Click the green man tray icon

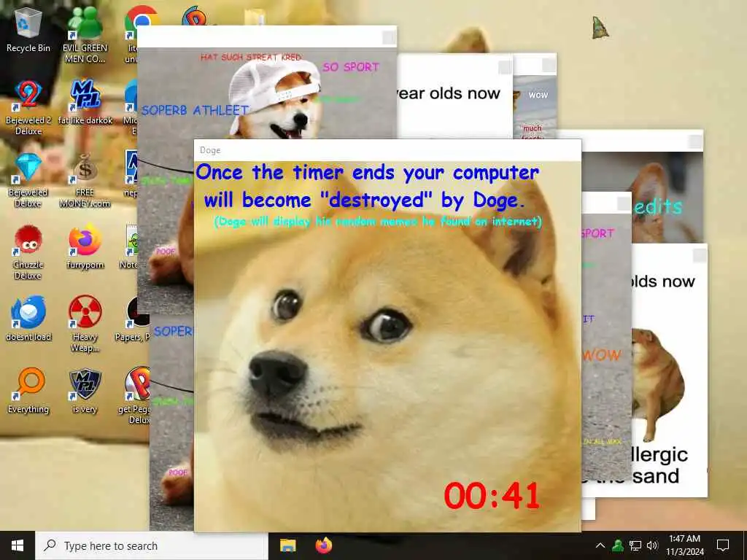tap(618, 545)
